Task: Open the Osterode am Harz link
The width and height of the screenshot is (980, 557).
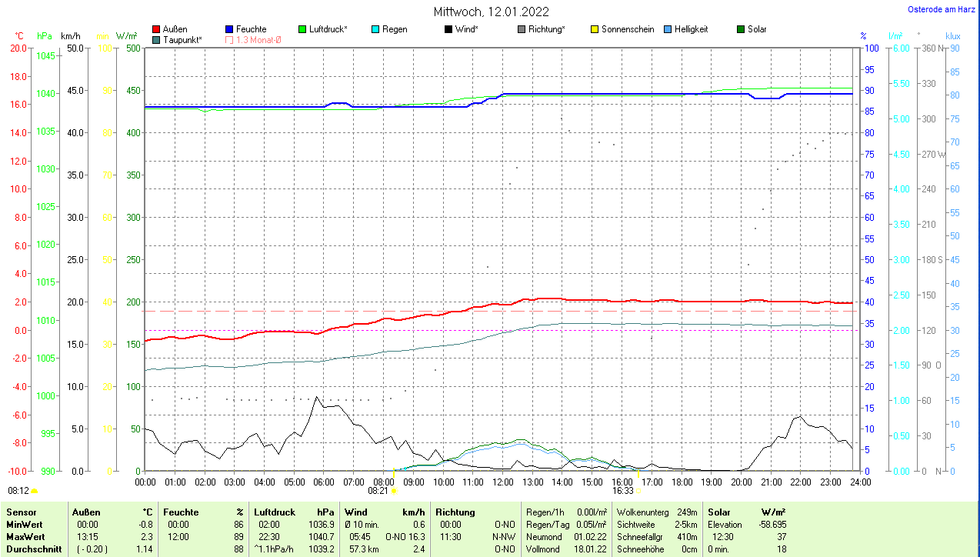Action: tap(942, 10)
